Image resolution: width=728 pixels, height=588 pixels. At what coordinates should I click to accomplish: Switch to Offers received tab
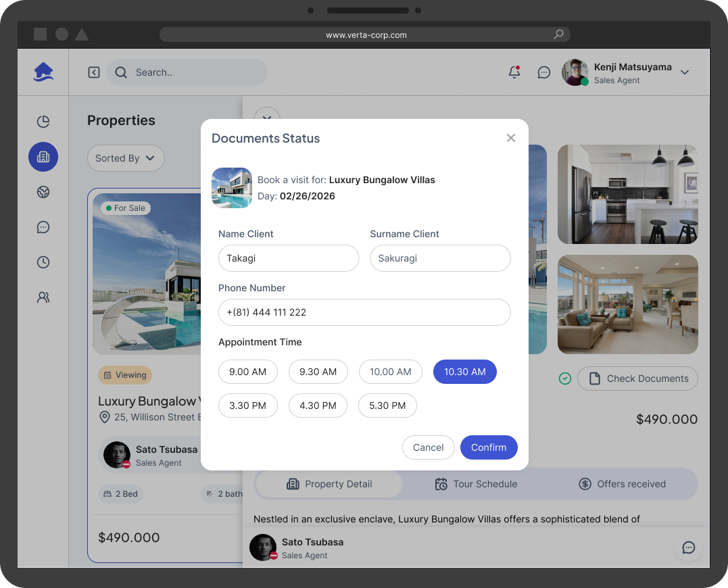[622, 484]
